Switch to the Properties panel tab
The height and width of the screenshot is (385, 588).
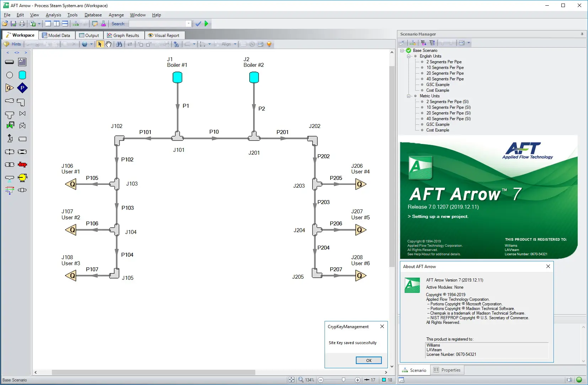tap(447, 370)
